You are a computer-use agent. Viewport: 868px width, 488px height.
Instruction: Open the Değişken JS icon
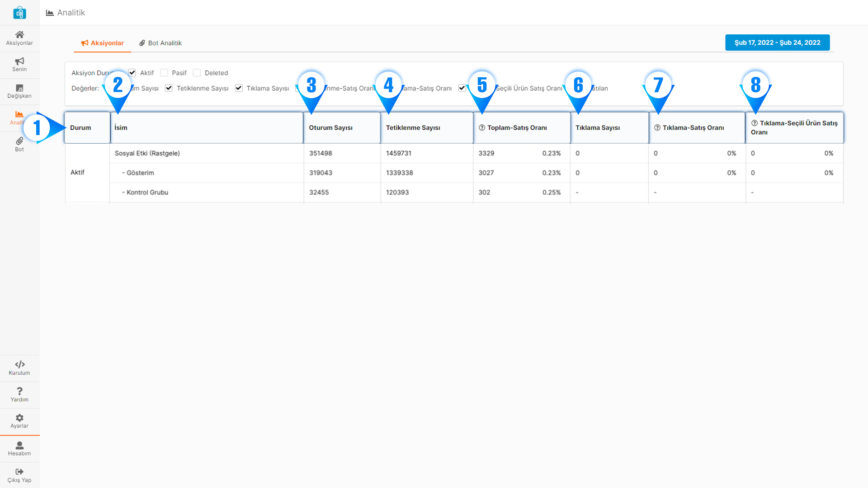[19, 88]
